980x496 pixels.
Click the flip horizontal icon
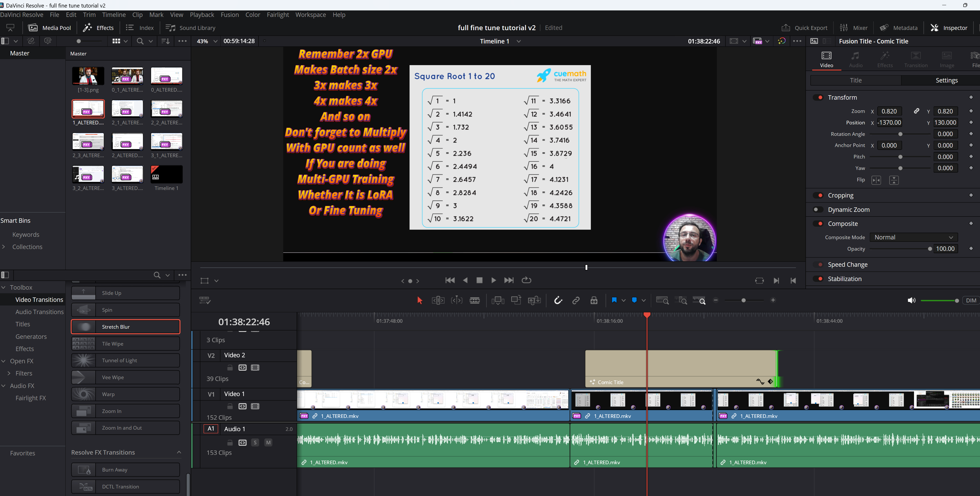tap(876, 180)
